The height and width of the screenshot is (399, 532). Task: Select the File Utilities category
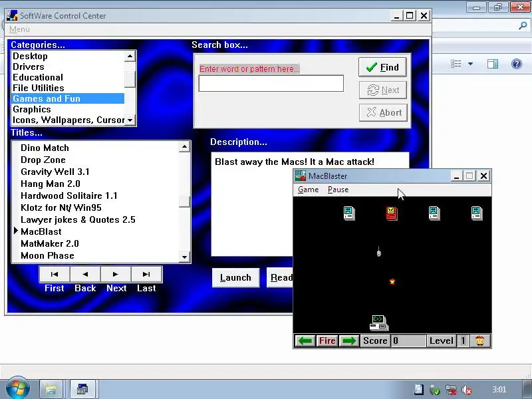point(68,88)
